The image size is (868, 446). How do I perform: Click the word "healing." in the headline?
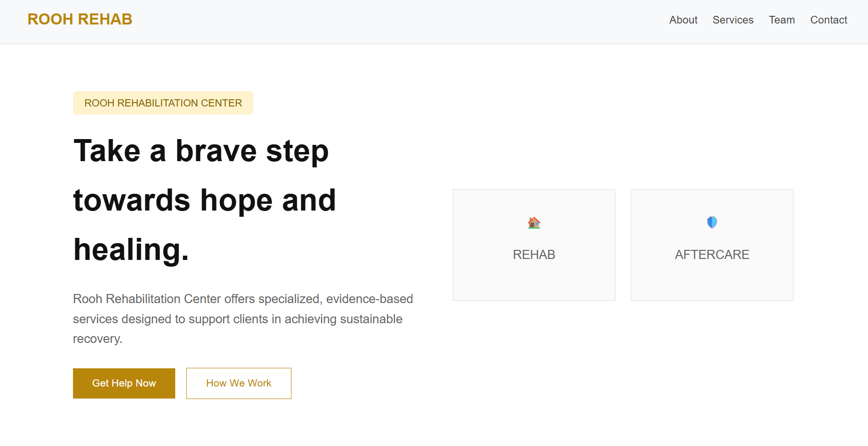coord(131,250)
